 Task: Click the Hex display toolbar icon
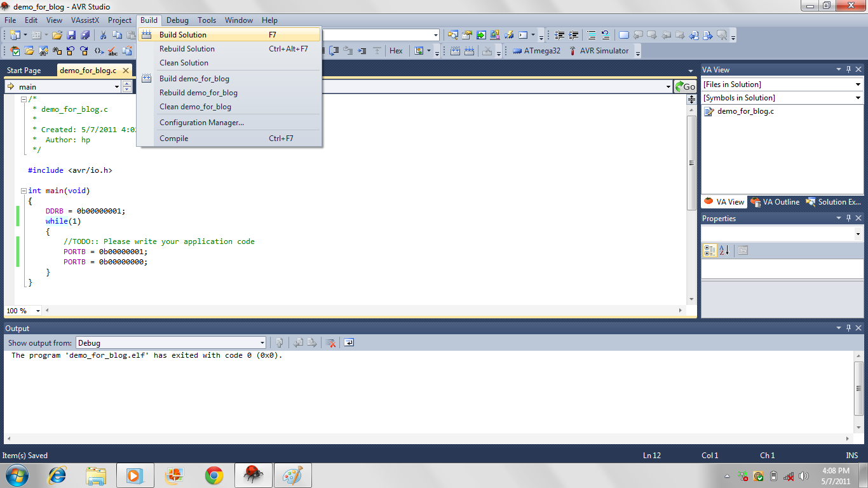point(397,50)
